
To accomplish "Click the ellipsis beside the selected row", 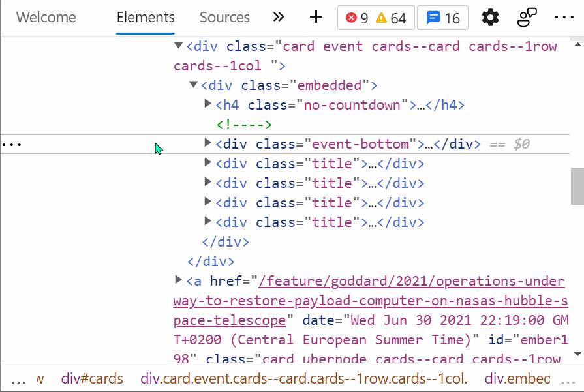I will tap(12, 144).
